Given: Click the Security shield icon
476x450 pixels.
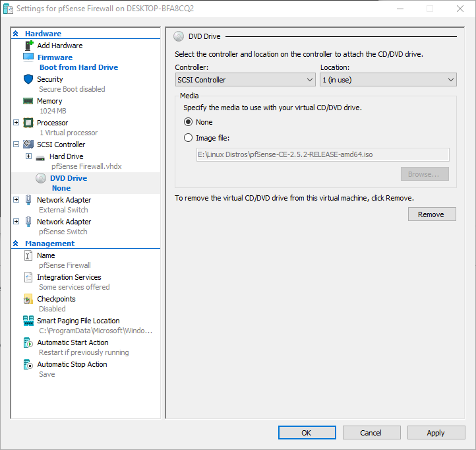Looking at the screenshot, I should (28, 79).
